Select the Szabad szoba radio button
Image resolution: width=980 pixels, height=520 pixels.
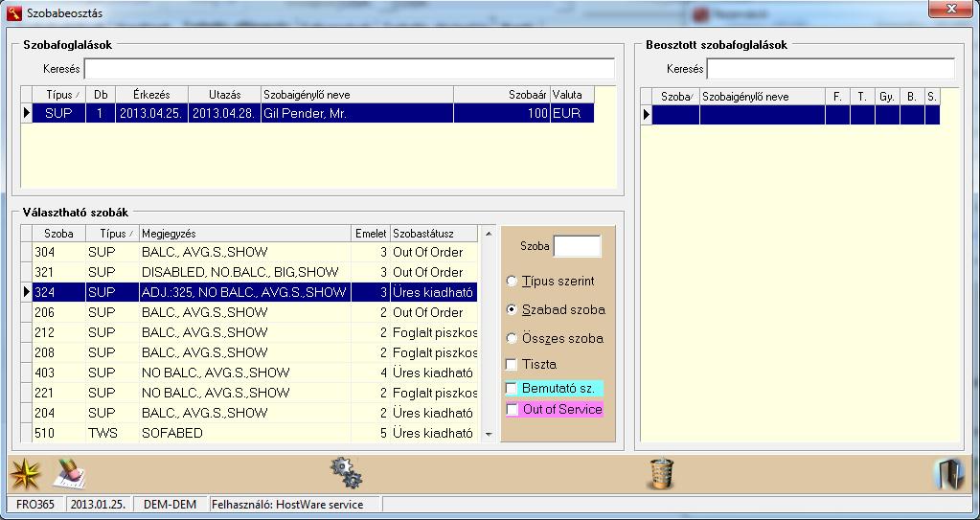(512, 309)
